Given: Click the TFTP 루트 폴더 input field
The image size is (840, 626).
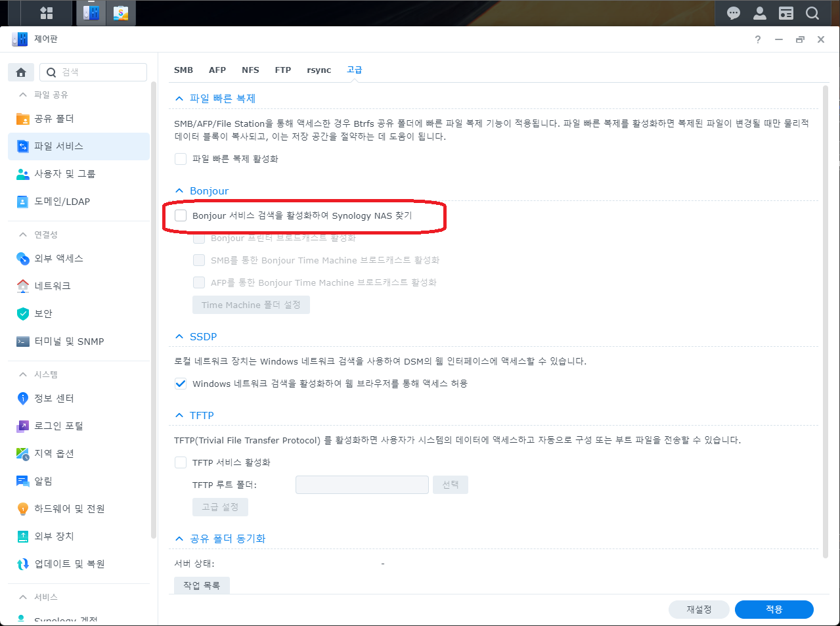Looking at the screenshot, I should pyautogui.click(x=362, y=485).
